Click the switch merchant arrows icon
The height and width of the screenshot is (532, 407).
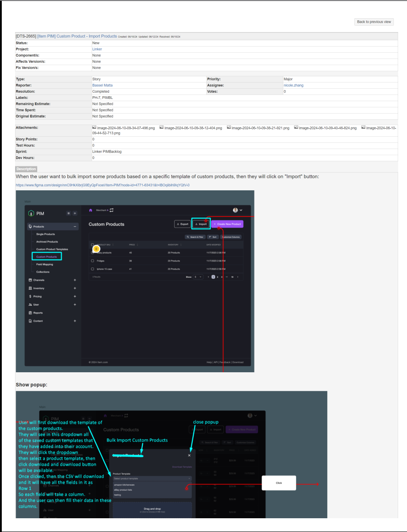pos(112,210)
